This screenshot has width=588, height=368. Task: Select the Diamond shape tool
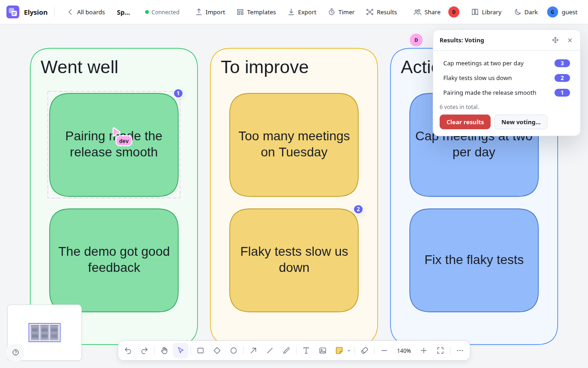point(217,351)
